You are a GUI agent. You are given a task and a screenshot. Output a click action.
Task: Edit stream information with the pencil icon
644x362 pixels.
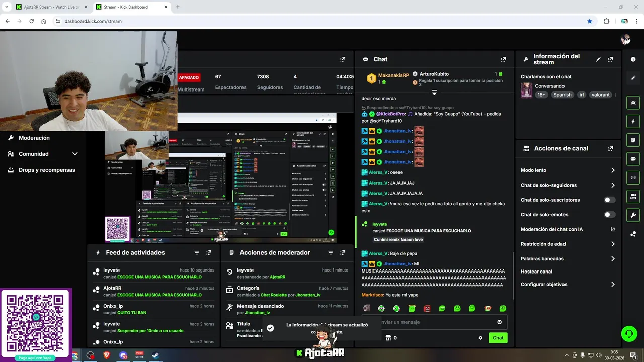click(x=598, y=59)
